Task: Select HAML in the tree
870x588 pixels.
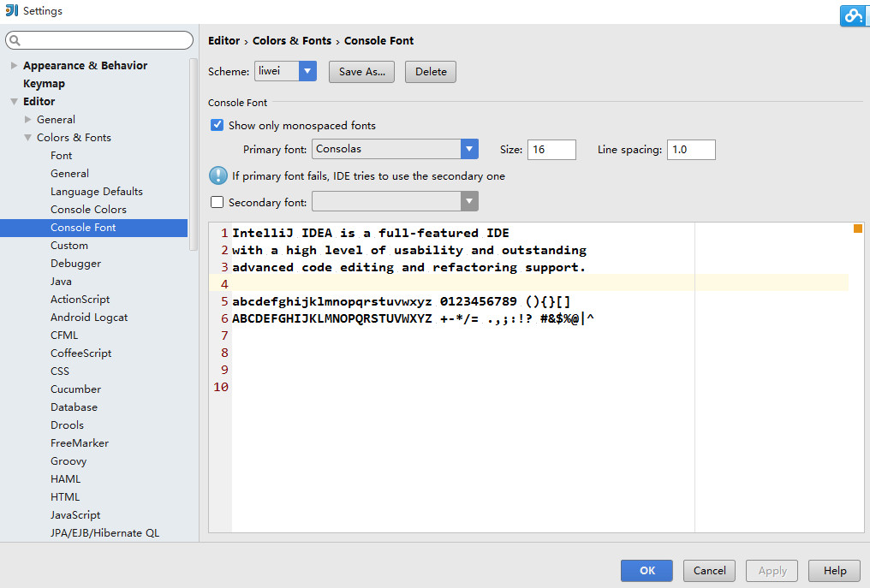Action: (65, 478)
